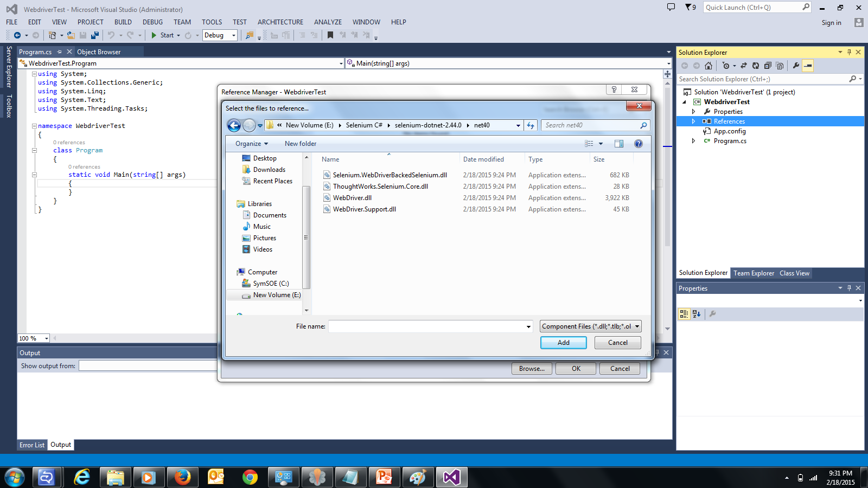Click the feedback speech bubble icon
868x488 pixels.
tap(671, 7)
